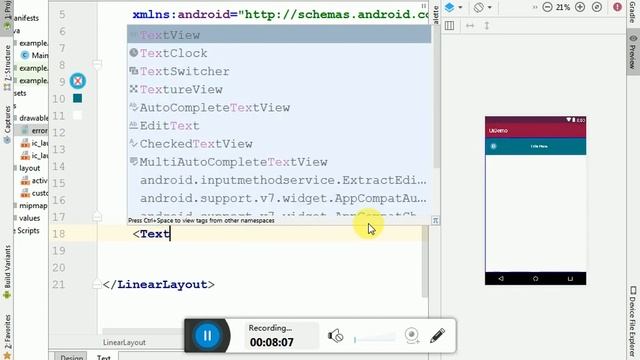Image resolution: width=640 pixels, height=360 pixels.
Task: Switch to the Design editor tab
Action: 71,357
